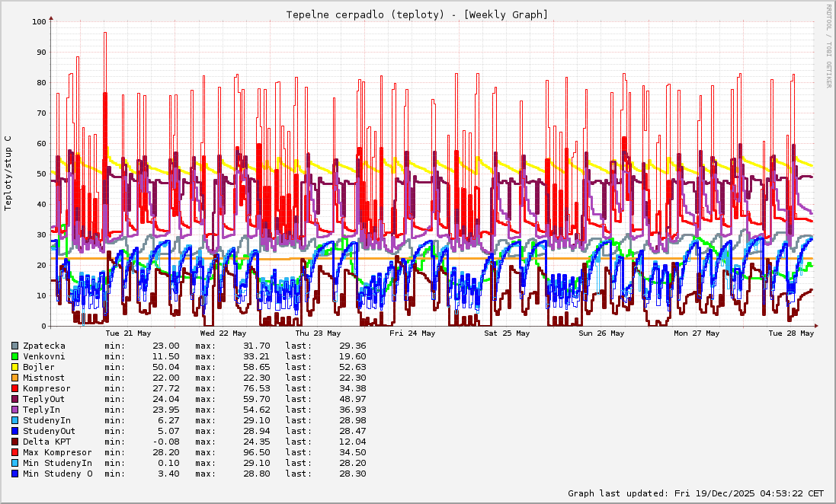
Task: Select the Tue 21 May date marker
Action: click(x=128, y=333)
